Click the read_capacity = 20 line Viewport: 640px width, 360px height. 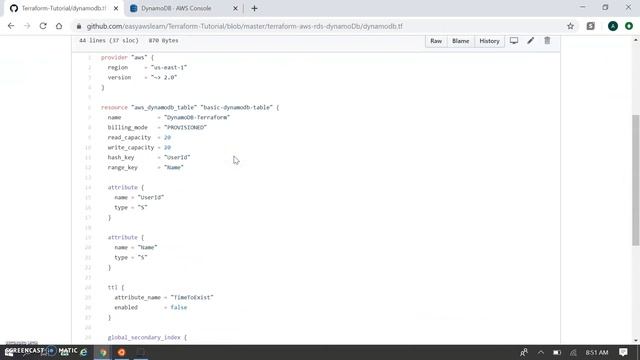click(139, 138)
